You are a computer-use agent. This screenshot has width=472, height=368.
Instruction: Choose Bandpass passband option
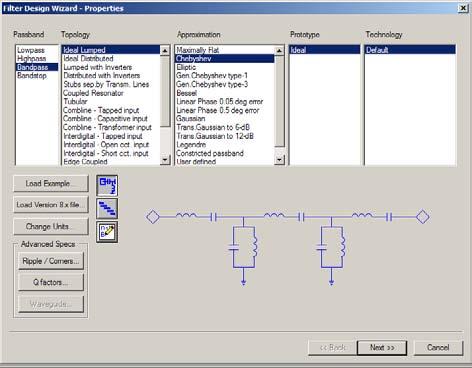37,67
